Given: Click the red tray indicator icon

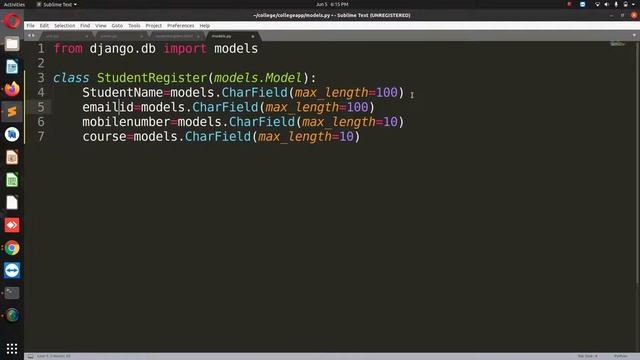Looking at the screenshot, I should (x=569, y=4).
